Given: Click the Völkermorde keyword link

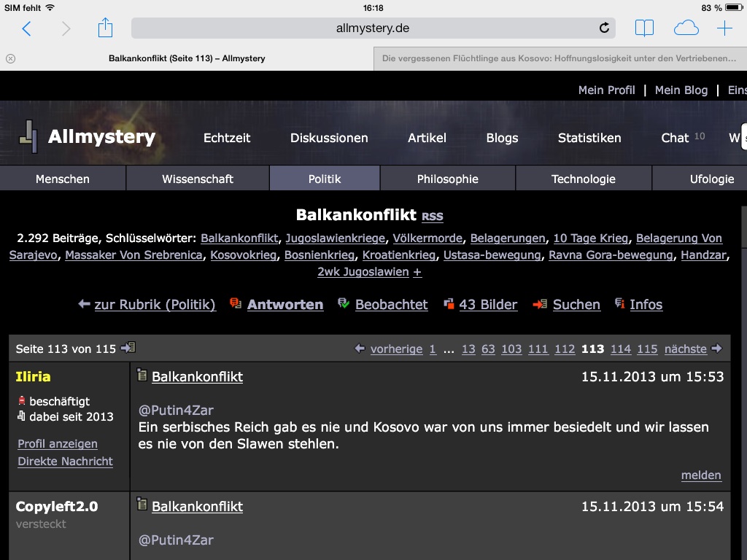Looking at the screenshot, I should point(427,238).
